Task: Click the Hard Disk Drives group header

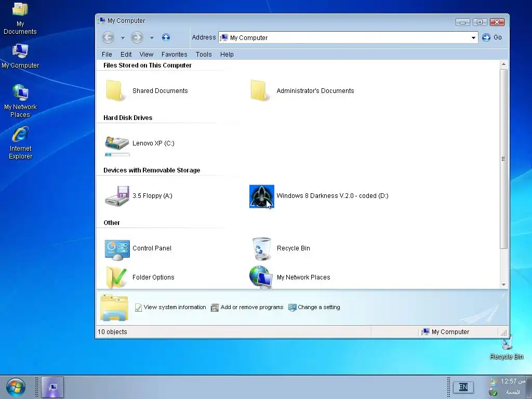Action: point(128,118)
